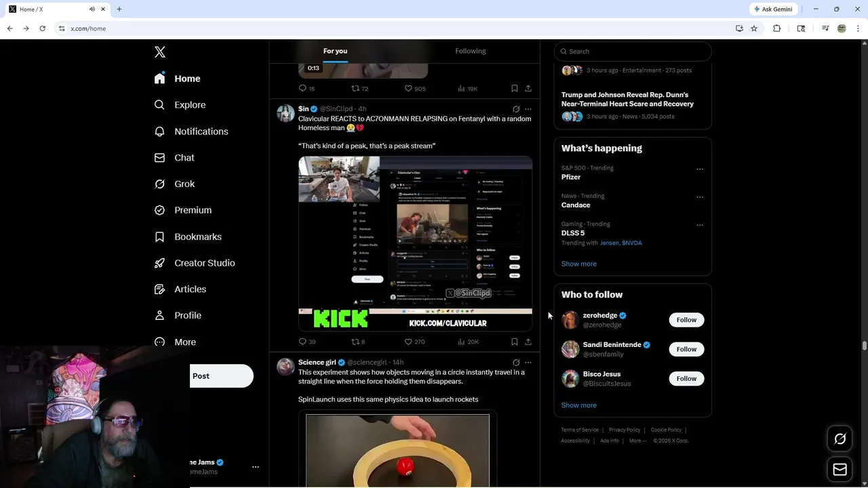Expand footer More dropdown
The width and height of the screenshot is (868, 488).
point(637,441)
